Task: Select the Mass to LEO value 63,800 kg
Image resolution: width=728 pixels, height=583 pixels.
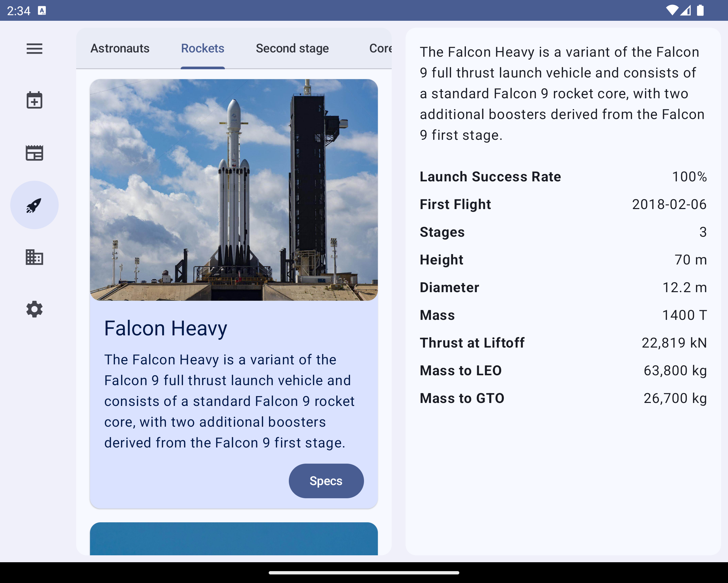Action: (675, 371)
